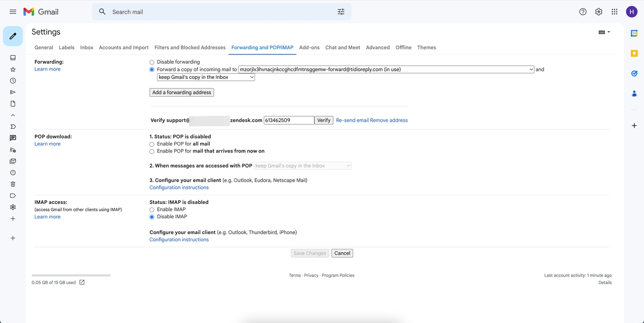Open keep Gmail's copy in Inbox dropdown
Screen dimensions: 644x323
206,77
